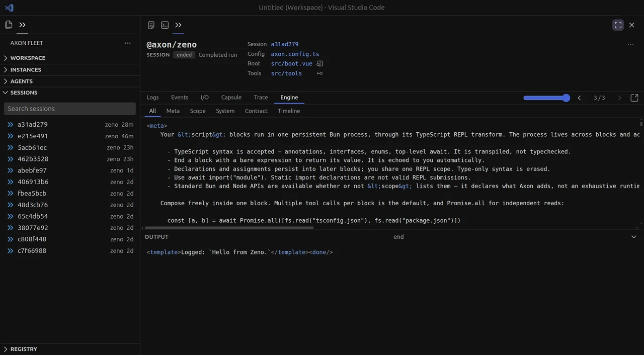This screenshot has width=644, height=355.
Task: Open the engine view in a new window
Action: (x=634, y=98)
